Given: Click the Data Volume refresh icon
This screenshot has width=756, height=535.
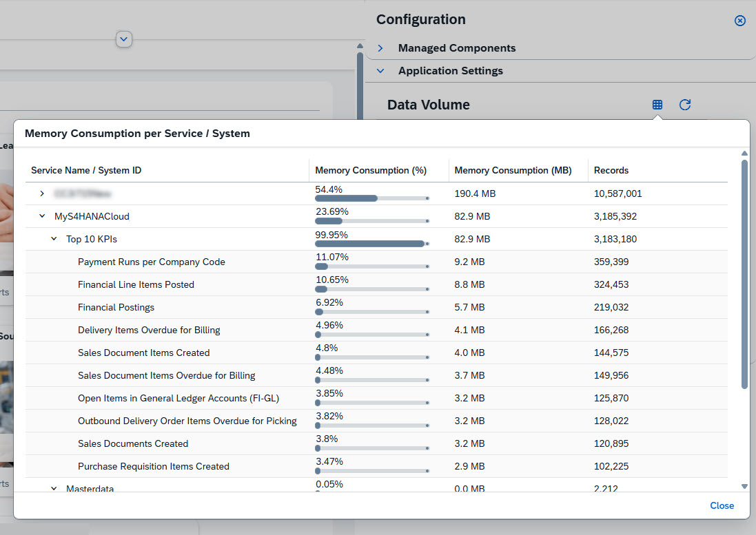Looking at the screenshot, I should [685, 105].
